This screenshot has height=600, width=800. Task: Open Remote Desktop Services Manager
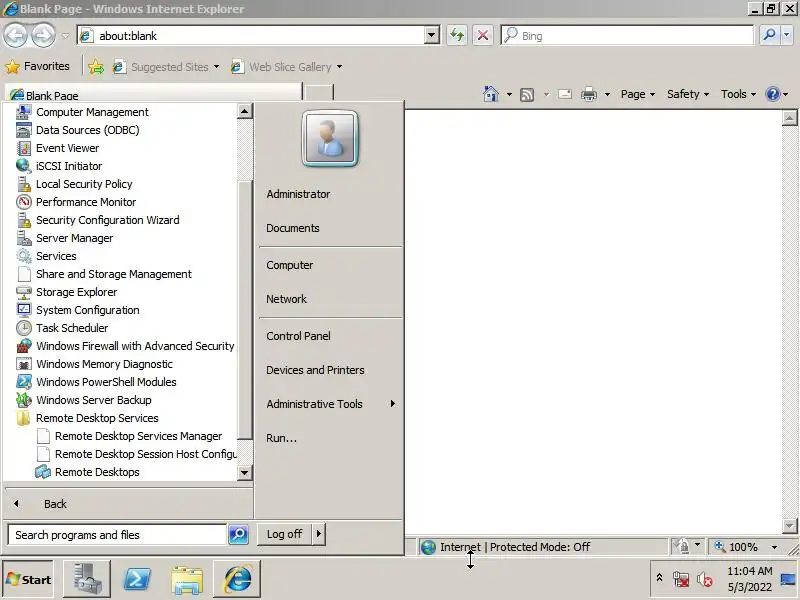[130, 436]
